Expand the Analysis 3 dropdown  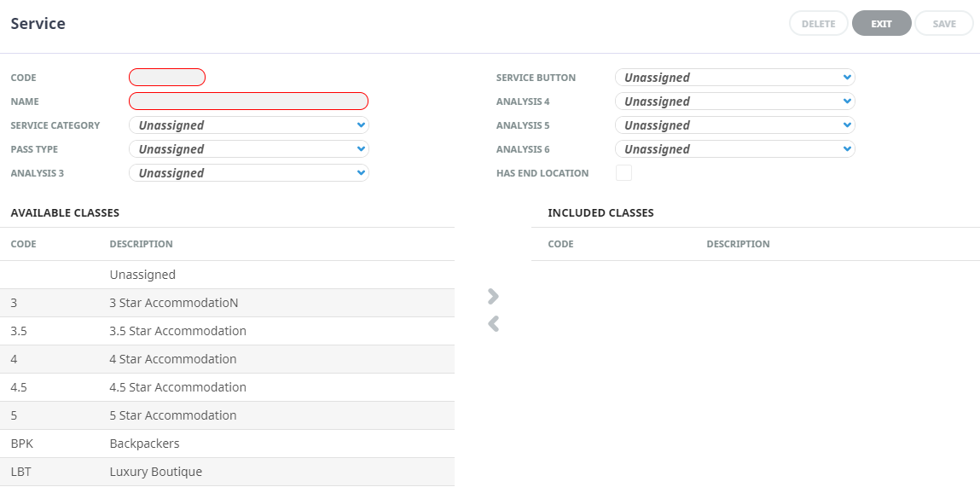coord(248,172)
